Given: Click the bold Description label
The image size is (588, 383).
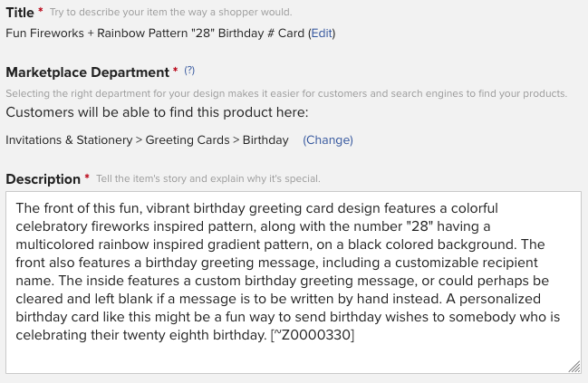Looking at the screenshot, I should point(43,178).
